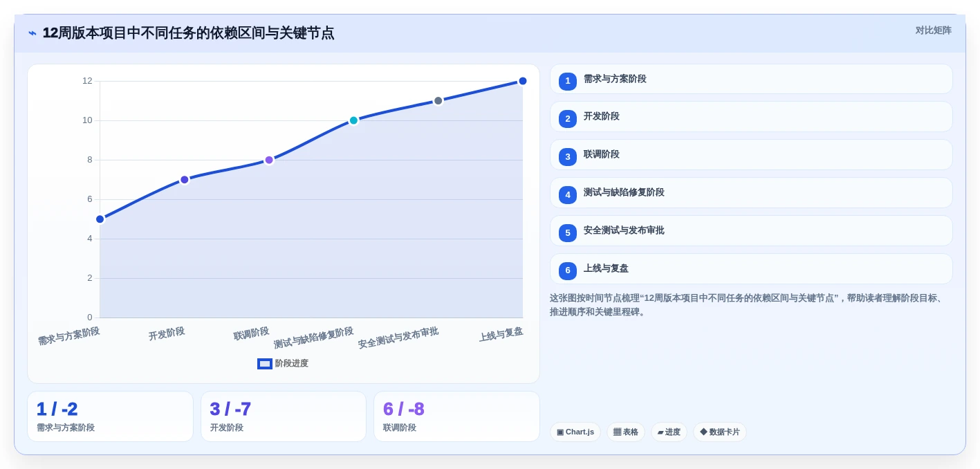Select the 开发阶段 list row text
The image size is (980, 469).
click(602, 116)
